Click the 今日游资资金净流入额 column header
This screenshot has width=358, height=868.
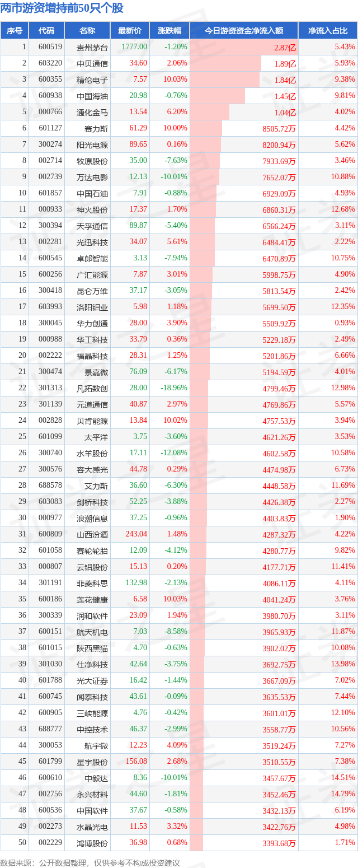(x=244, y=31)
